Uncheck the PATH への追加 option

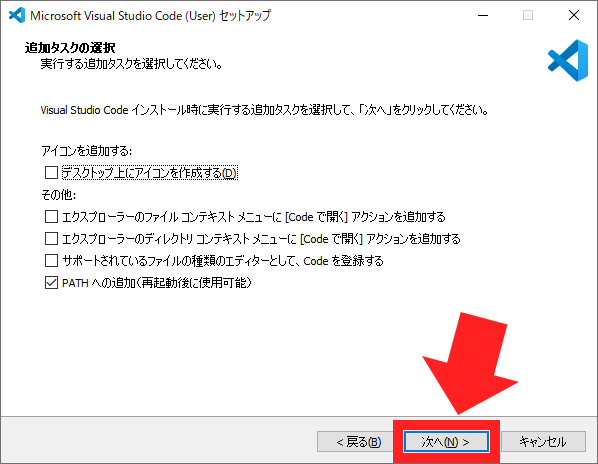[51, 283]
